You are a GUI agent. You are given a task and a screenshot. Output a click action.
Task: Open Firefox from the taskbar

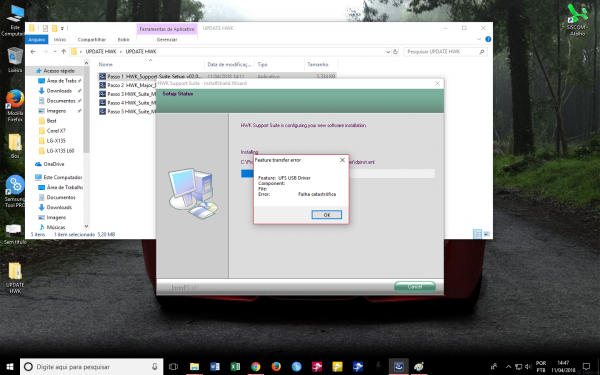pos(276,367)
